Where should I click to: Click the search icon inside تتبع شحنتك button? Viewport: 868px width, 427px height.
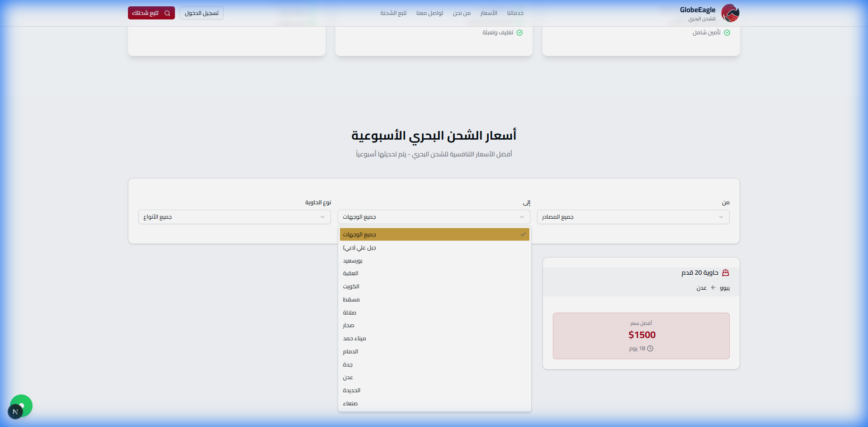click(168, 13)
